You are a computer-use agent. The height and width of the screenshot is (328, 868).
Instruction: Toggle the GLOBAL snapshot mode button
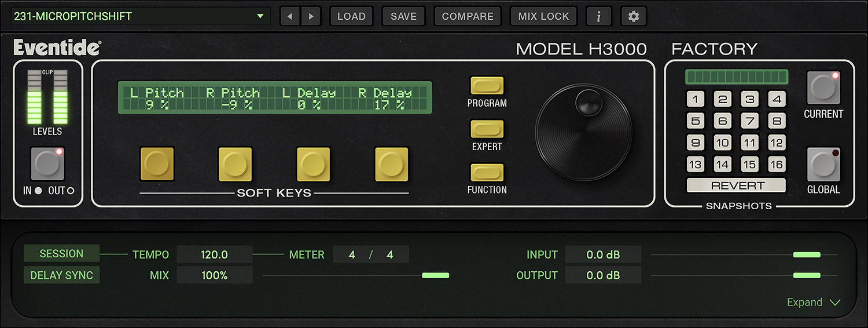point(823,164)
